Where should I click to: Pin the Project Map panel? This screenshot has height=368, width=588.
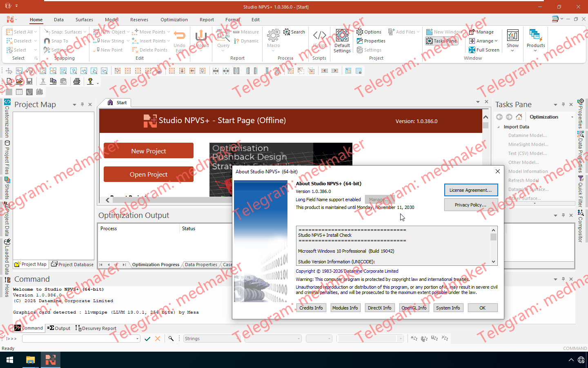(x=82, y=104)
